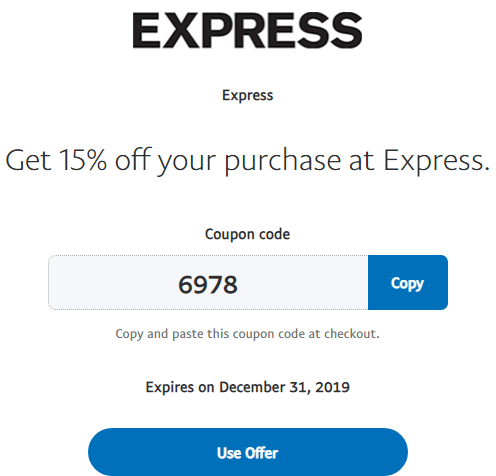This screenshot has width=496, height=476.
Task: Click the final S of the EXPRESS logo
Action: pyautogui.click(x=345, y=30)
